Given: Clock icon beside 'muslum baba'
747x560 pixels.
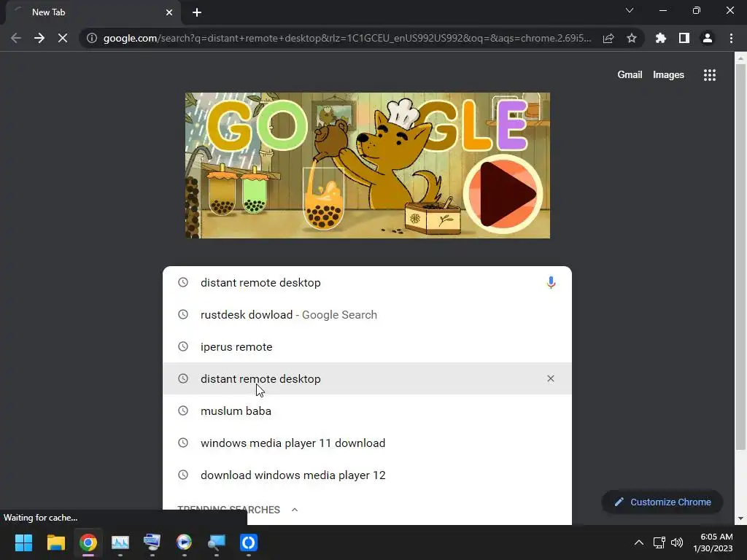Looking at the screenshot, I should point(183,411).
